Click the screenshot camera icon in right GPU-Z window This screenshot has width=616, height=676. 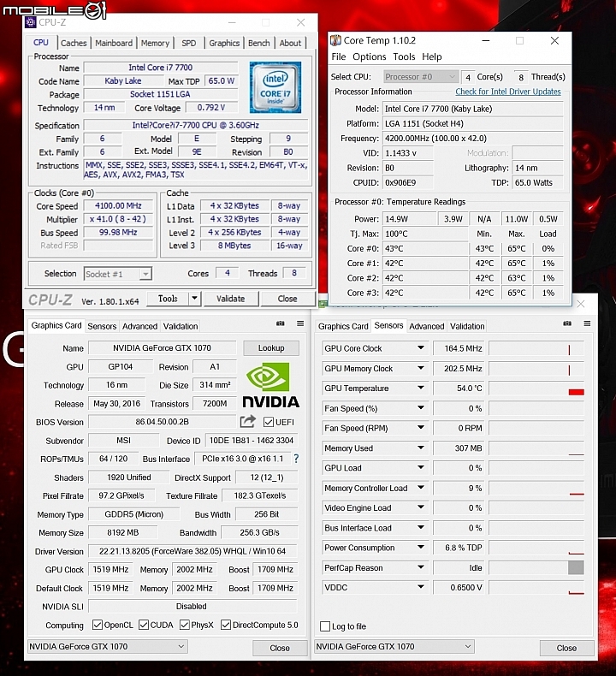567,323
